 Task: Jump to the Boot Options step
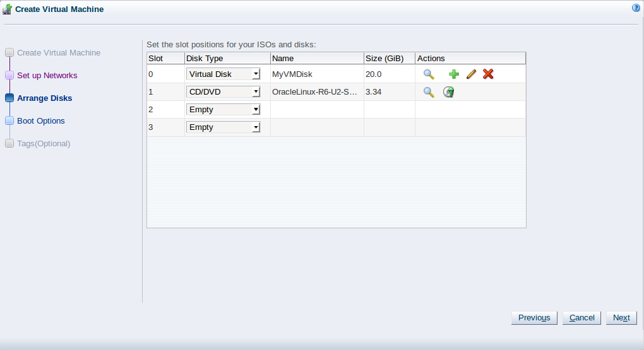41,120
